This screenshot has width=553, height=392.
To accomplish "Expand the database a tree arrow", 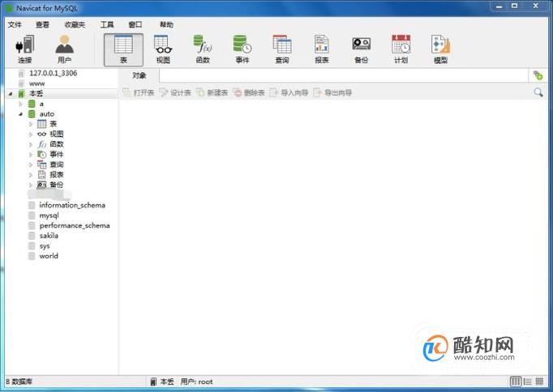I will (20, 104).
